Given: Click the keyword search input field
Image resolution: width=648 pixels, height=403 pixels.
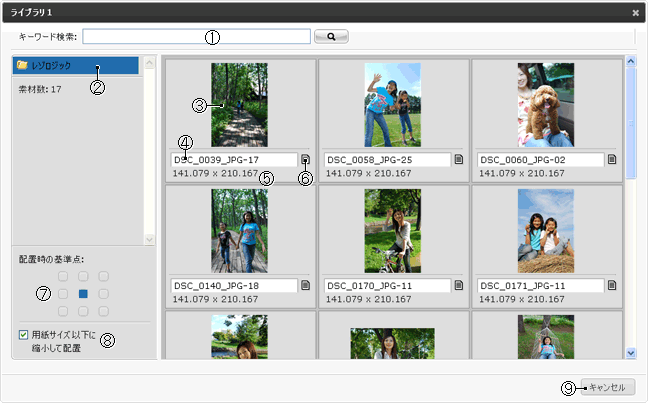Looking at the screenshot, I should click(x=196, y=36).
